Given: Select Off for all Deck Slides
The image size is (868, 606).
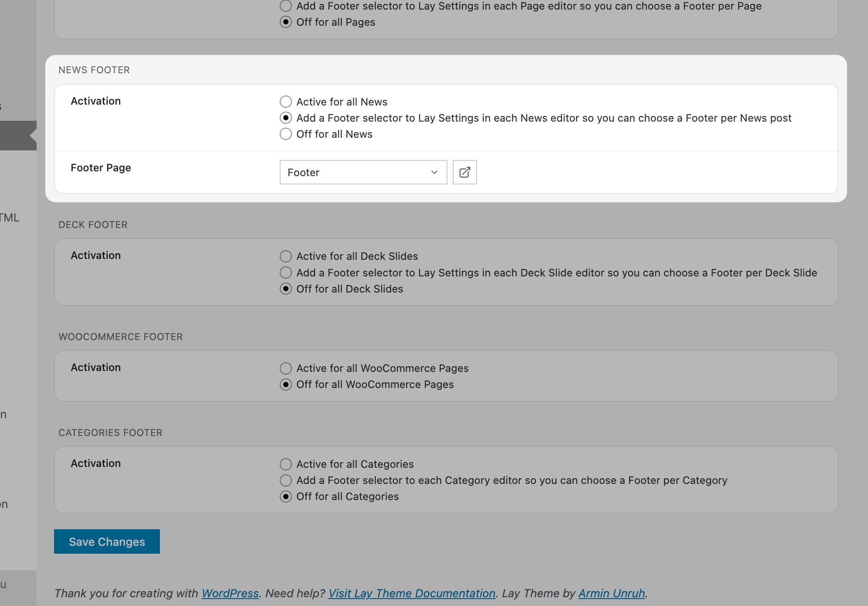Looking at the screenshot, I should (286, 289).
